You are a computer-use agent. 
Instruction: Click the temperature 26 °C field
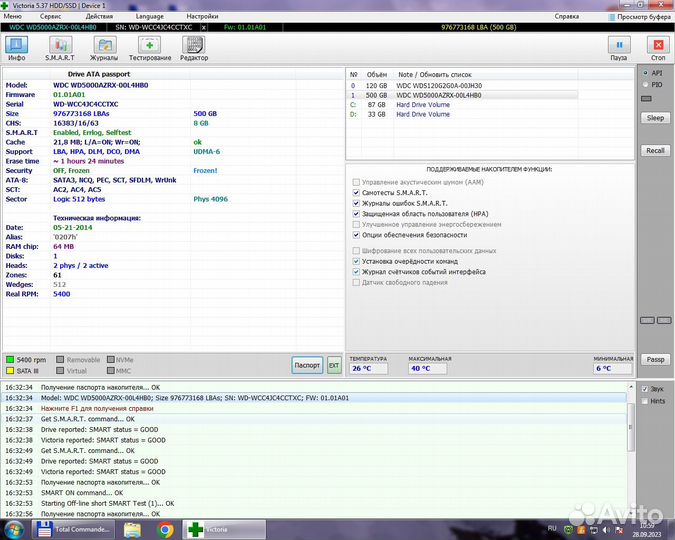368,369
